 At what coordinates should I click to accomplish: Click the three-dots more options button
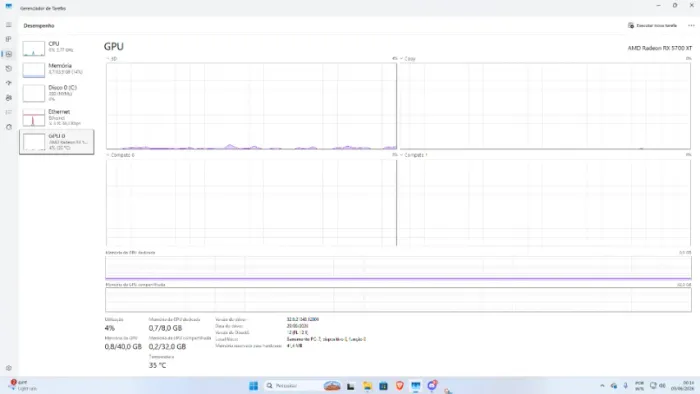691,26
